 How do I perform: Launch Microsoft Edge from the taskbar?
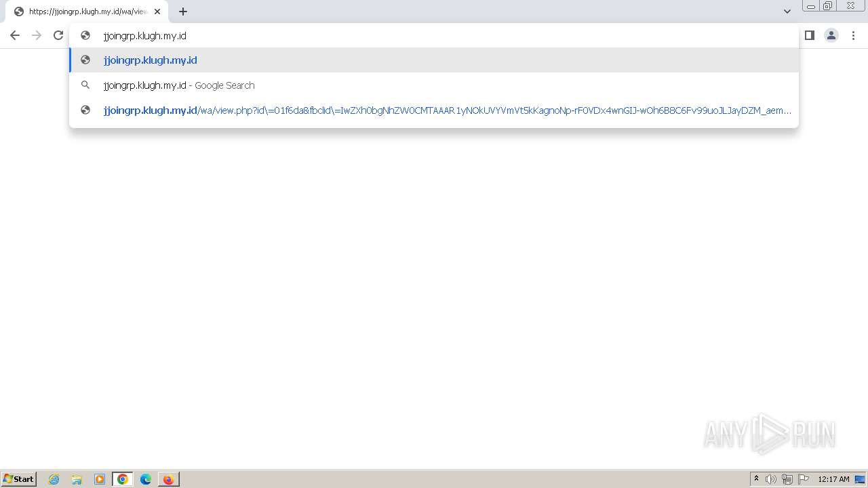pyautogui.click(x=145, y=479)
